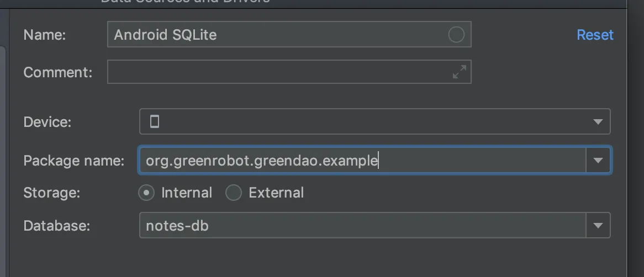
Task: Click the "Database:" label
Action: tap(56, 225)
